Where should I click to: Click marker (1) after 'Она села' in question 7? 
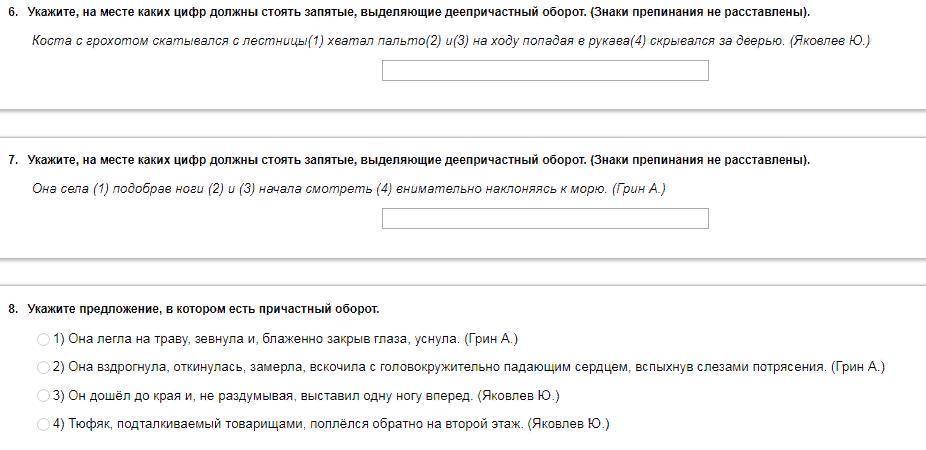click(100, 189)
